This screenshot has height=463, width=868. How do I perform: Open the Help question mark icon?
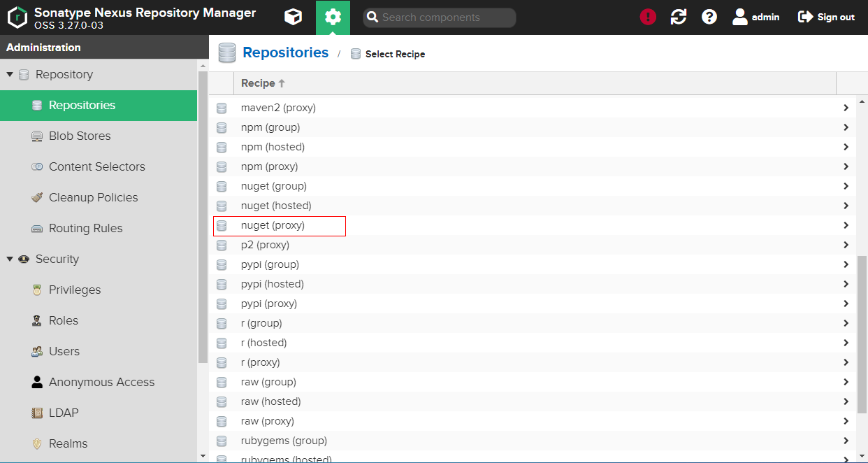click(709, 17)
